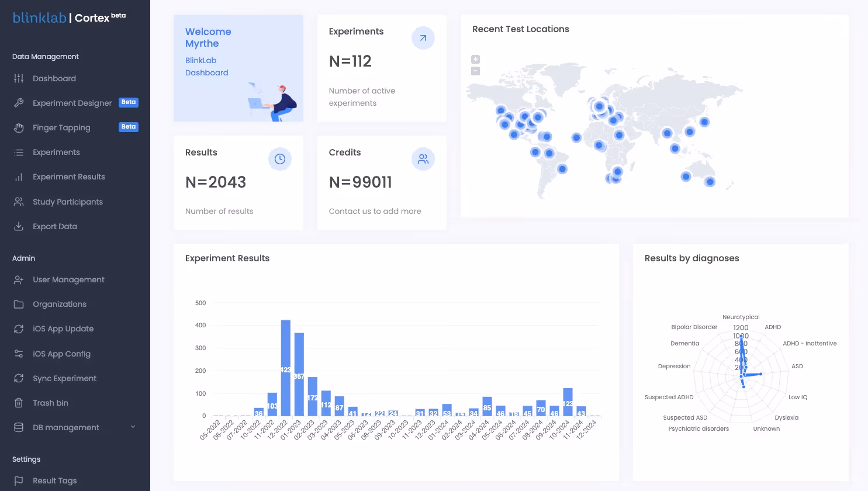
Task: Click the Finger Tapping hand icon
Action: (19, 127)
